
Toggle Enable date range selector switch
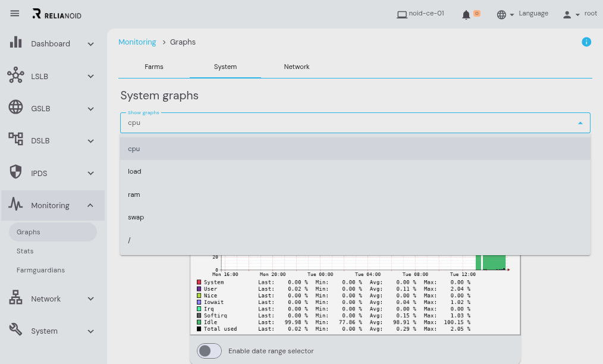point(209,350)
